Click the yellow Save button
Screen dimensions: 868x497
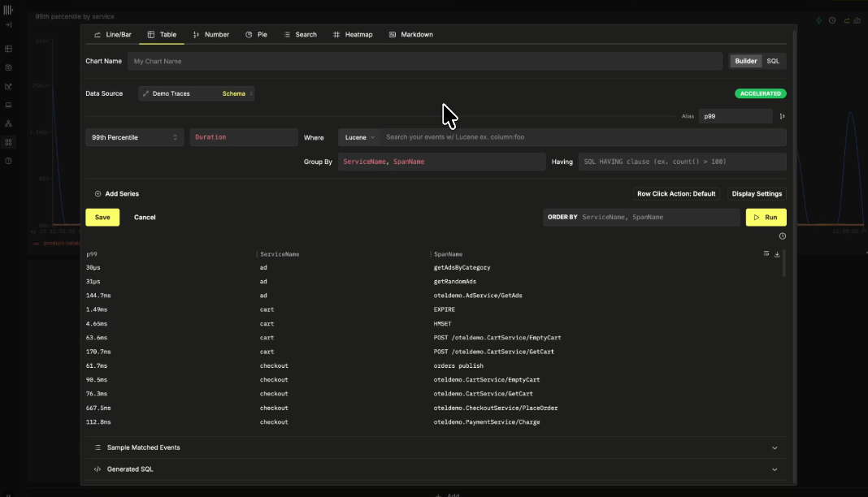[x=102, y=218]
